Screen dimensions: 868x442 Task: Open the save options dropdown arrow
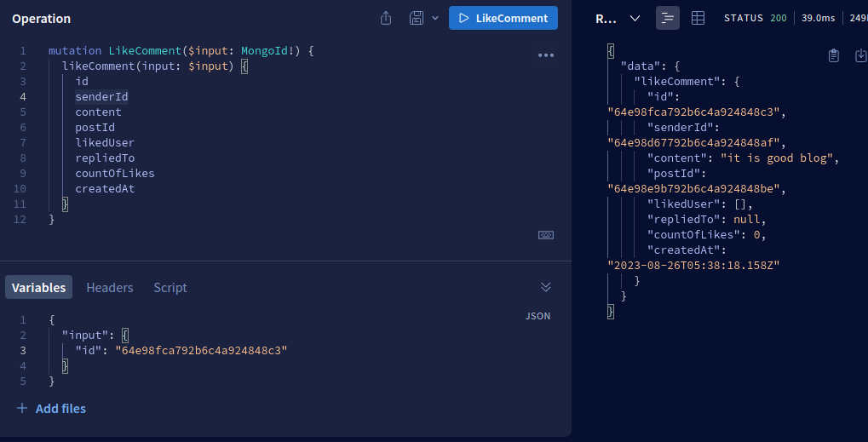pyautogui.click(x=435, y=18)
